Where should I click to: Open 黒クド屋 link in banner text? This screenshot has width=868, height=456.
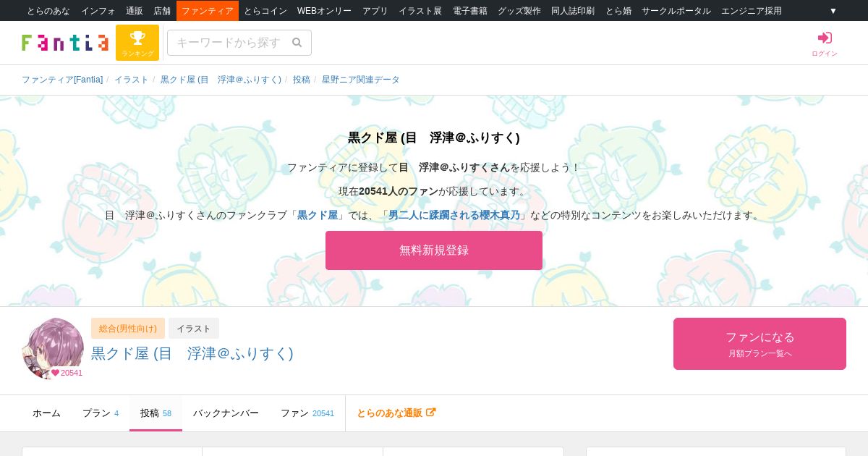[318, 215]
